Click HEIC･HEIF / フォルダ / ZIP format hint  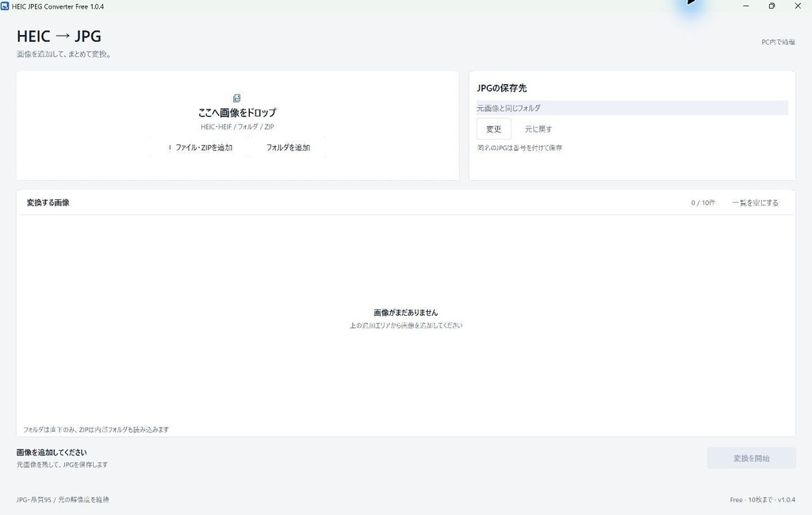[237, 126]
